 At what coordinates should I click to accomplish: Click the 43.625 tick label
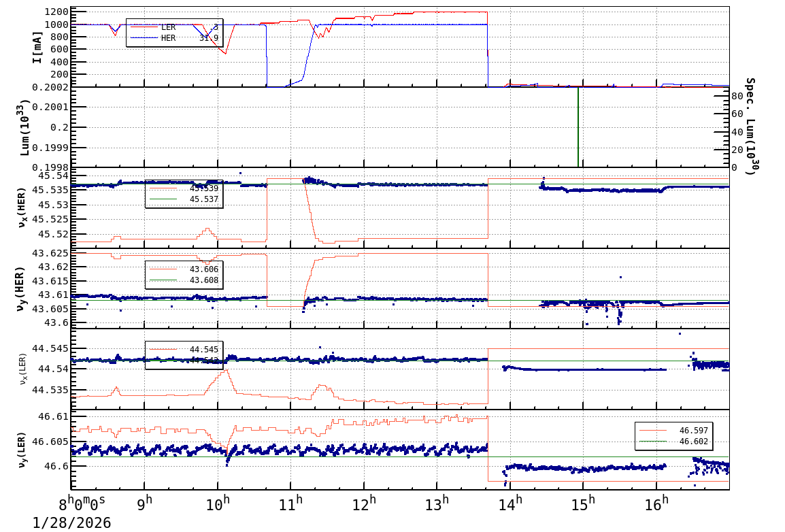pyautogui.click(x=50, y=253)
